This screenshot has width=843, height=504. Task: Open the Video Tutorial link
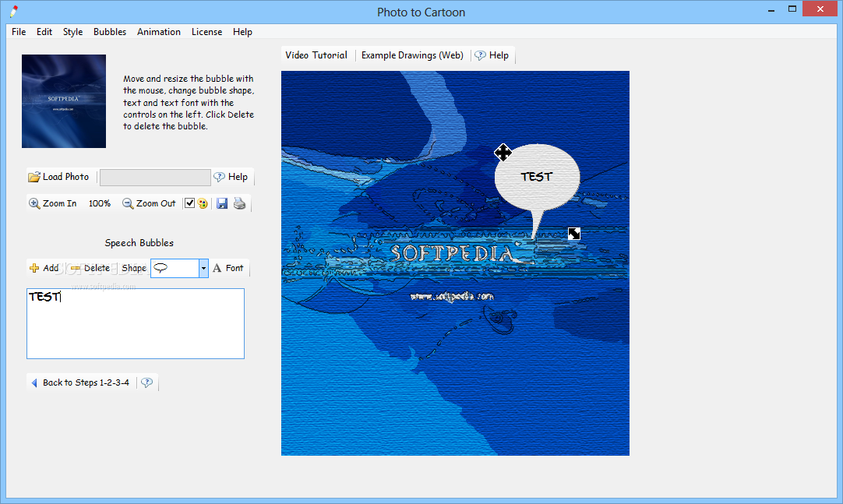(316, 55)
